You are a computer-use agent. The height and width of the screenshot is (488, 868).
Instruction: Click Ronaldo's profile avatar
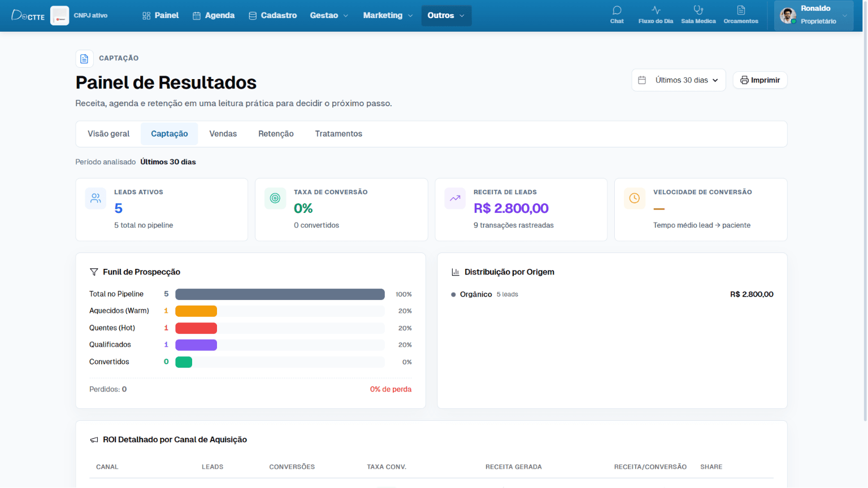click(788, 15)
